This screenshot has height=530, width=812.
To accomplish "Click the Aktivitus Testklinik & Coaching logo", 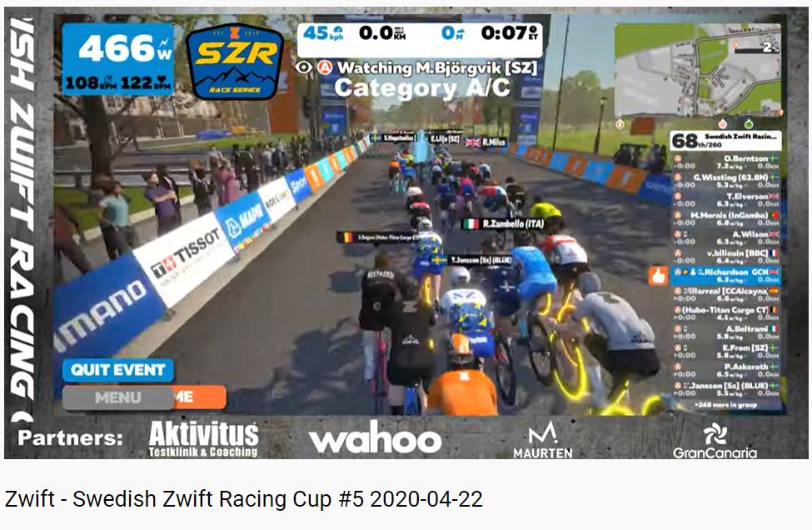I will 203,439.
